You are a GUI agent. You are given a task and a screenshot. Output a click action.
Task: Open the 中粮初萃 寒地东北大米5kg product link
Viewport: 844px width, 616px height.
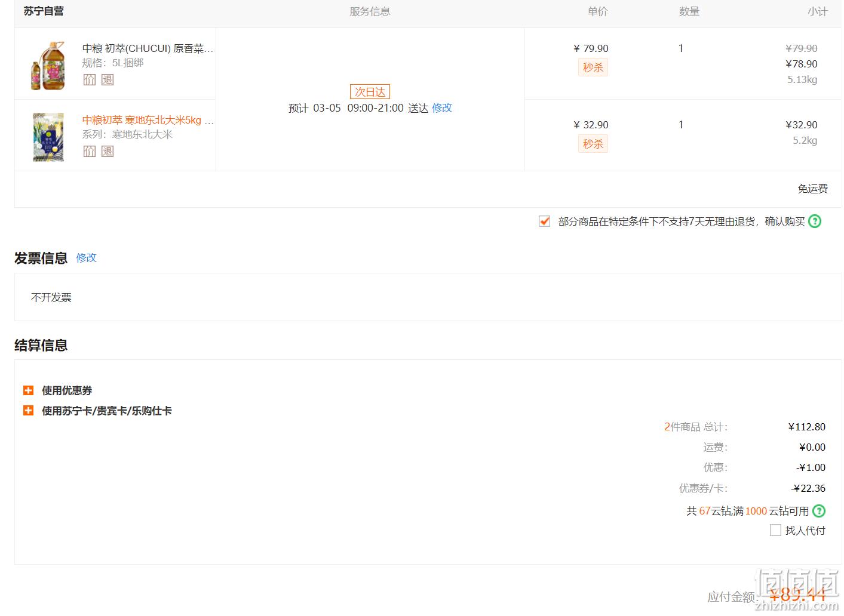(148, 120)
